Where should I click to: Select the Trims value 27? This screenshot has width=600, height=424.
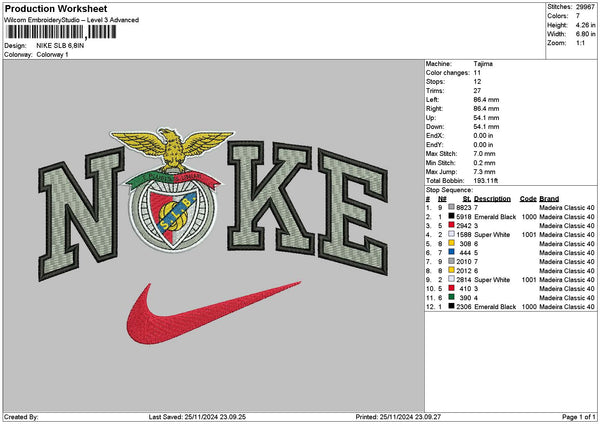[477, 91]
